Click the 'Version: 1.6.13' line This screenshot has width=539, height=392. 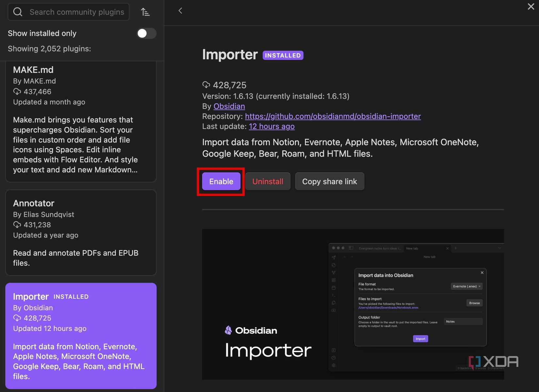click(276, 96)
